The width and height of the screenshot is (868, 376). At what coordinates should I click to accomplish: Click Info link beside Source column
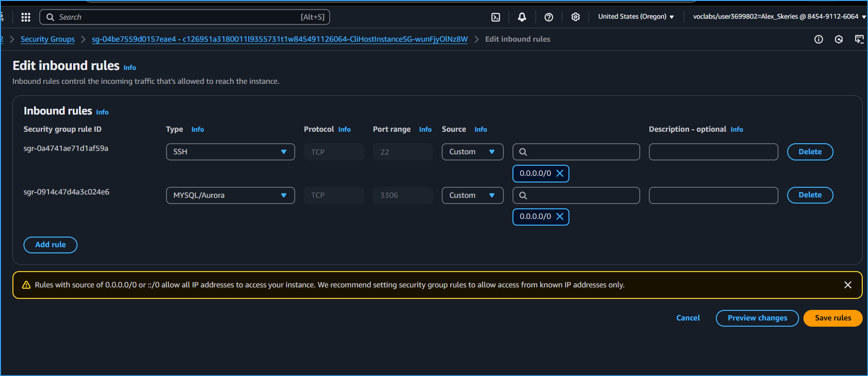point(481,129)
